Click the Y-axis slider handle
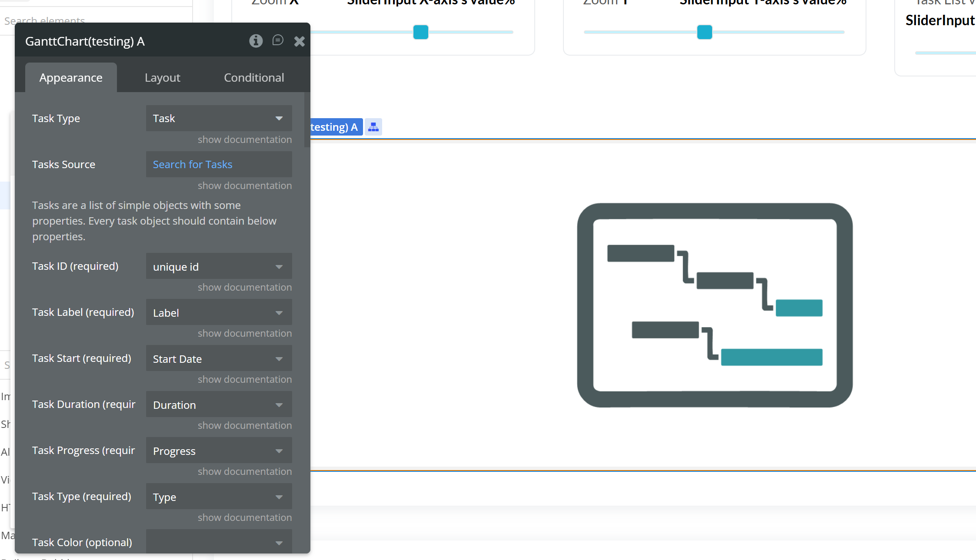The image size is (976, 560). tap(704, 32)
